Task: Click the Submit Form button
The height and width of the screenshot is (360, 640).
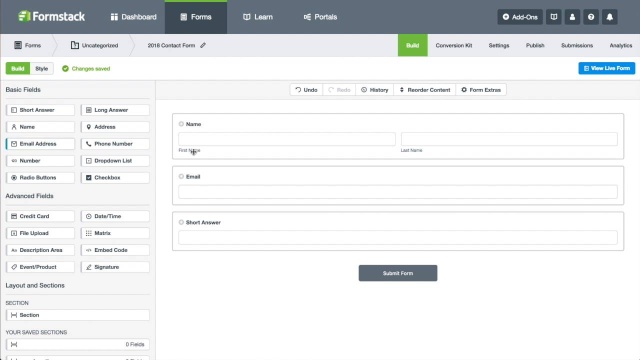Action: (398, 273)
